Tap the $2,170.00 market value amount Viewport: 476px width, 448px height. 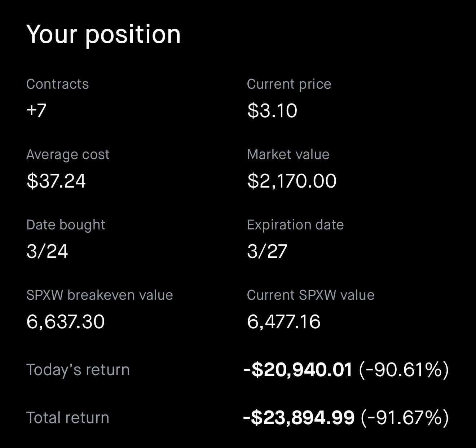tap(292, 181)
